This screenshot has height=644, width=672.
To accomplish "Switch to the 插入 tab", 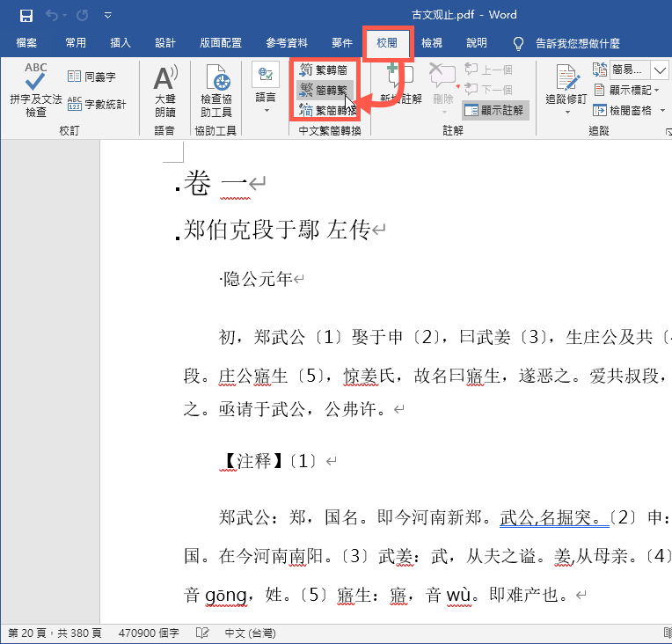I will (121, 43).
